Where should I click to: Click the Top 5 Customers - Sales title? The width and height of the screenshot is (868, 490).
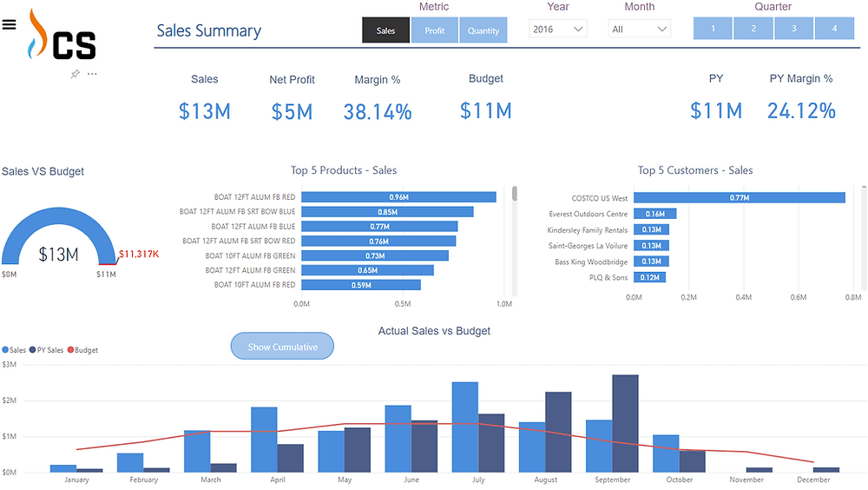click(695, 170)
